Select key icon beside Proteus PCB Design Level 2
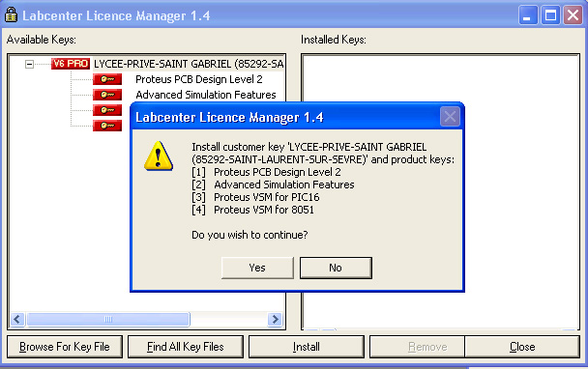The height and width of the screenshot is (369, 588). (107, 79)
